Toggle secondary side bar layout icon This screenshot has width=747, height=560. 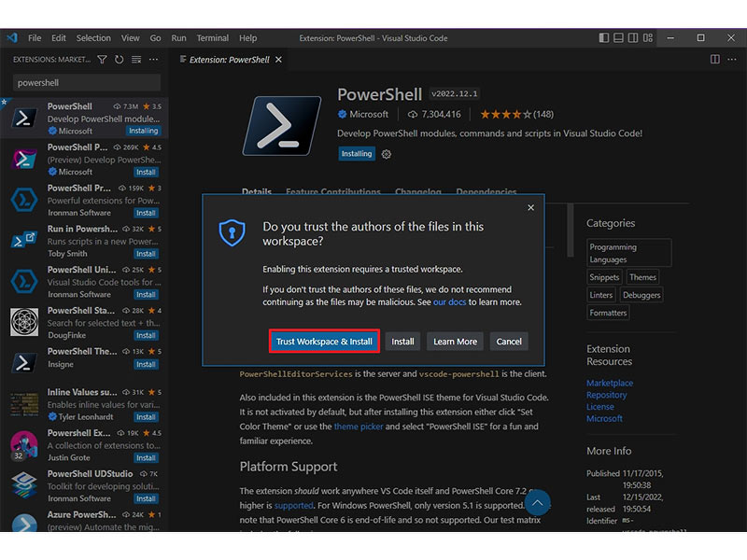click(x=633, y=37)
